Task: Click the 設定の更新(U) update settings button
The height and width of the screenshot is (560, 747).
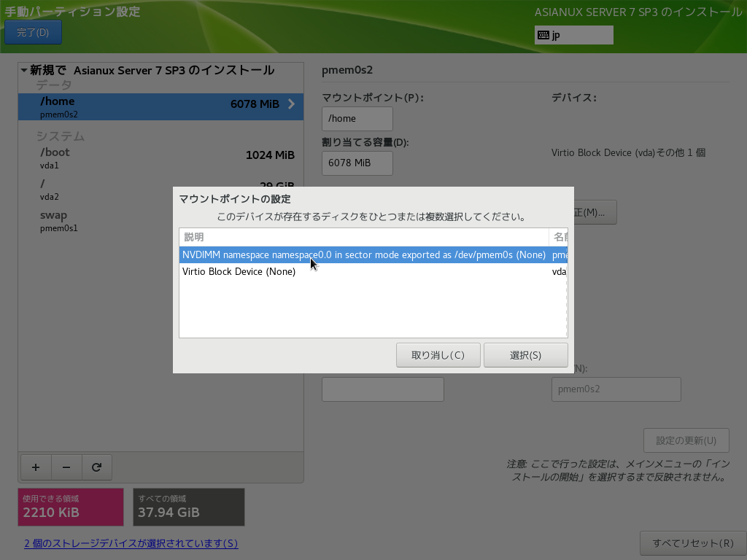Action: [x=686, y=440]
